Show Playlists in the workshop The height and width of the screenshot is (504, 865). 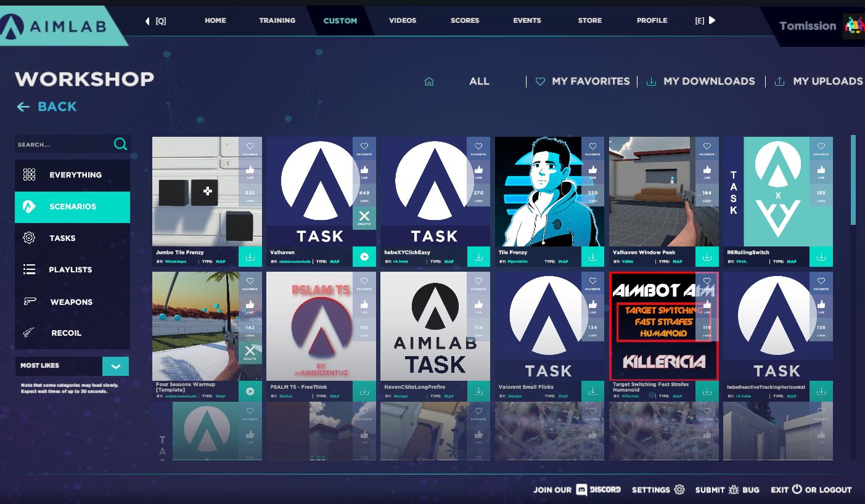[72, 270]
